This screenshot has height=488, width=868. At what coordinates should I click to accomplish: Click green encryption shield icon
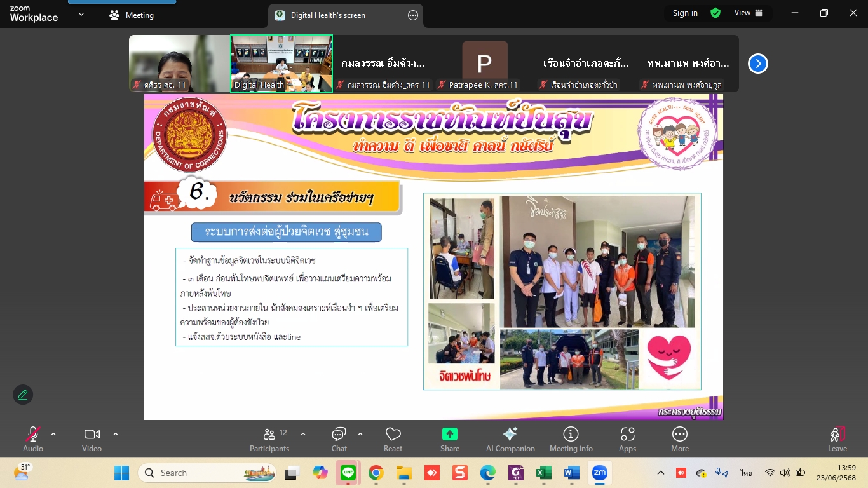715,13
